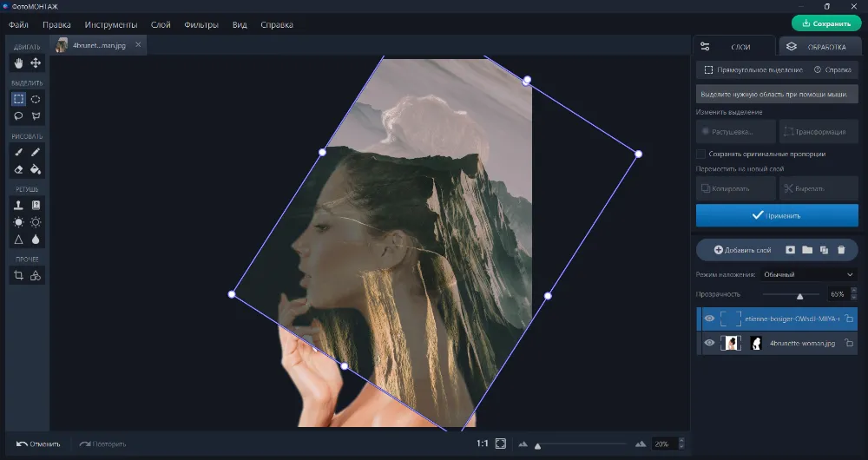Viewport: 868px width, 460px height.
Task: Click the blue 'Применить' button
Action: click(x=777, y=214)
